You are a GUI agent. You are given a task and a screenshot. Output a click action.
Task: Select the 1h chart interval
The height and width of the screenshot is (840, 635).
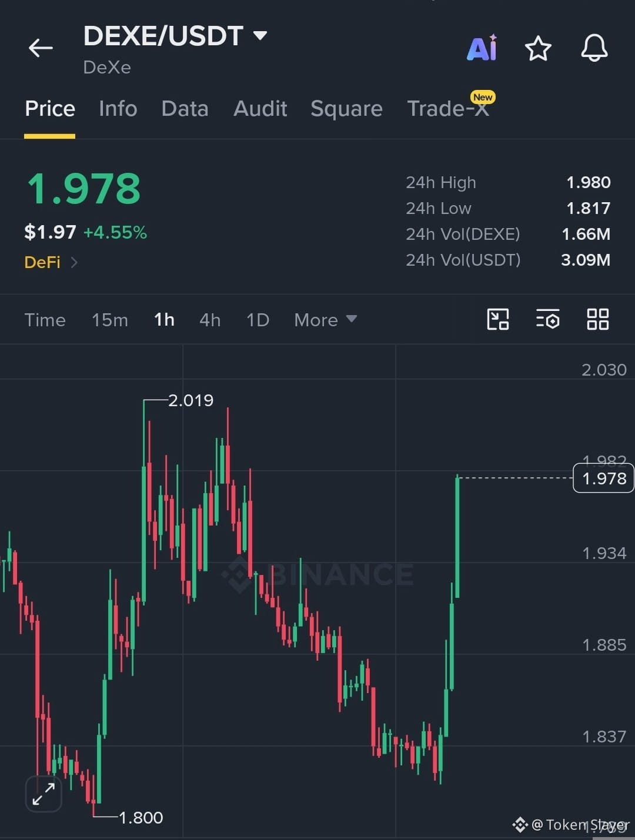(164, 320)
